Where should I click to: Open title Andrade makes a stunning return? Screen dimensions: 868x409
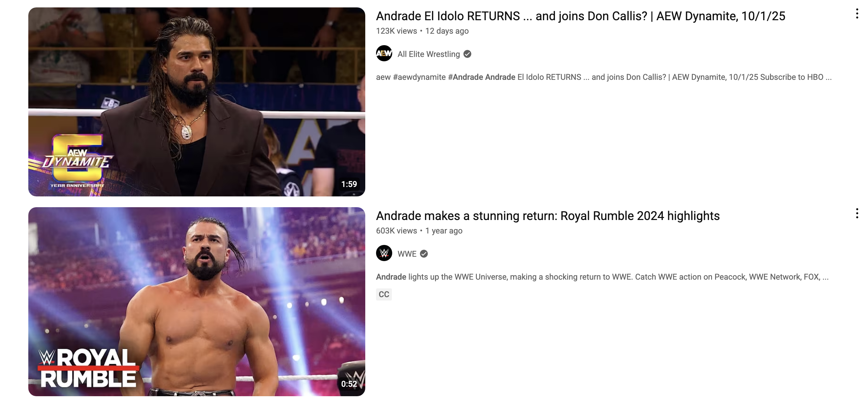click(548, 216)
